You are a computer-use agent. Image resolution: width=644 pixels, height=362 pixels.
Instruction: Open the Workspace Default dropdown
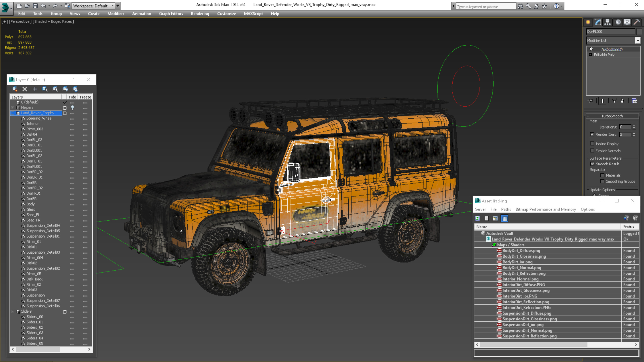coord(93,6)
